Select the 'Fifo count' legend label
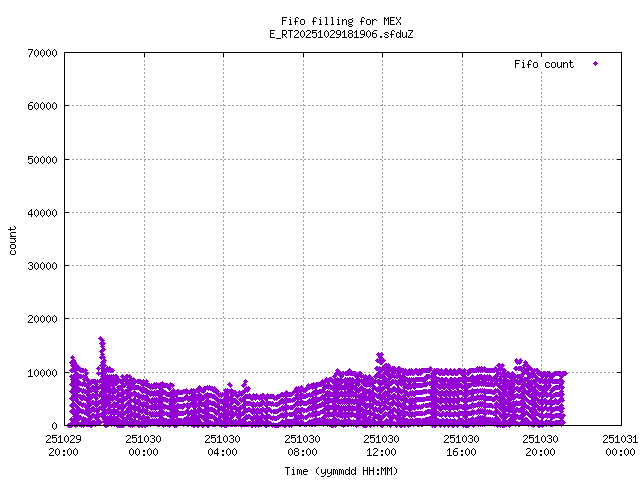 (544, 64)
